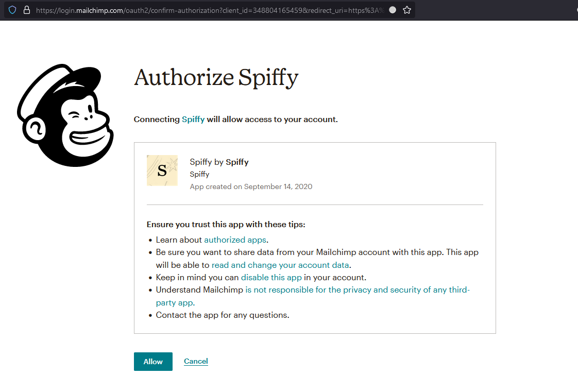Click the Authorize Spiffy heading
This screenshot has width=578, height=392.
[216, 78]
